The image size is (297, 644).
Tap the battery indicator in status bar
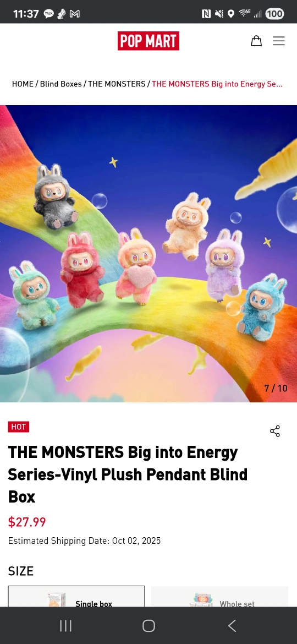[x=274, y=14]
